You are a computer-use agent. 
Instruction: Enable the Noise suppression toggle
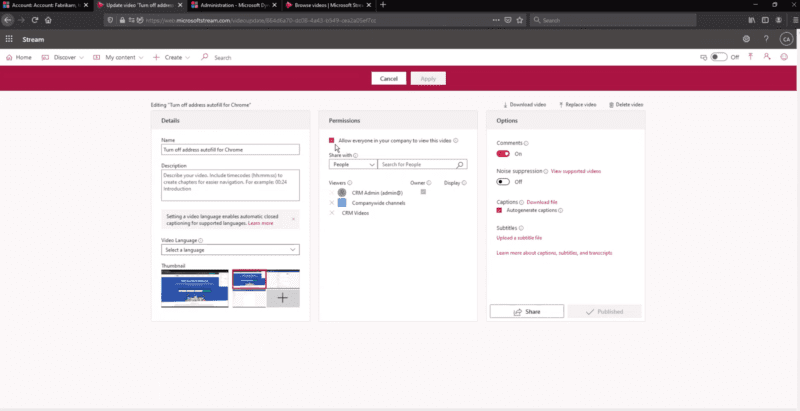coord(503,182)
